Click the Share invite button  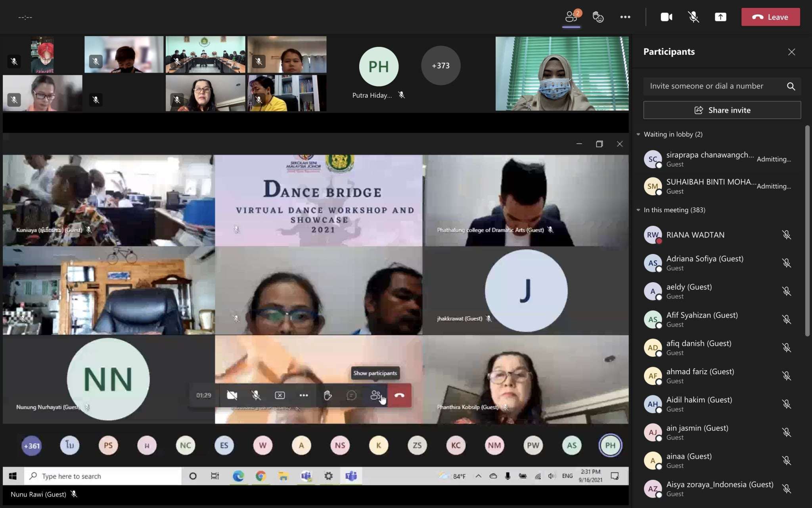(722, 110)
